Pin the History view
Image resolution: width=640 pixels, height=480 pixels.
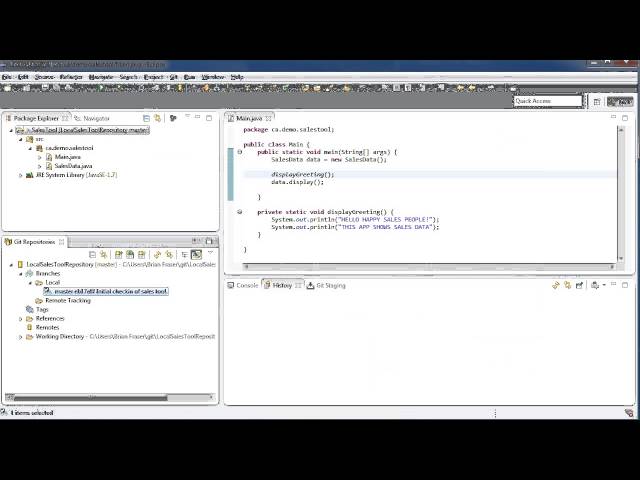(579, 285)
